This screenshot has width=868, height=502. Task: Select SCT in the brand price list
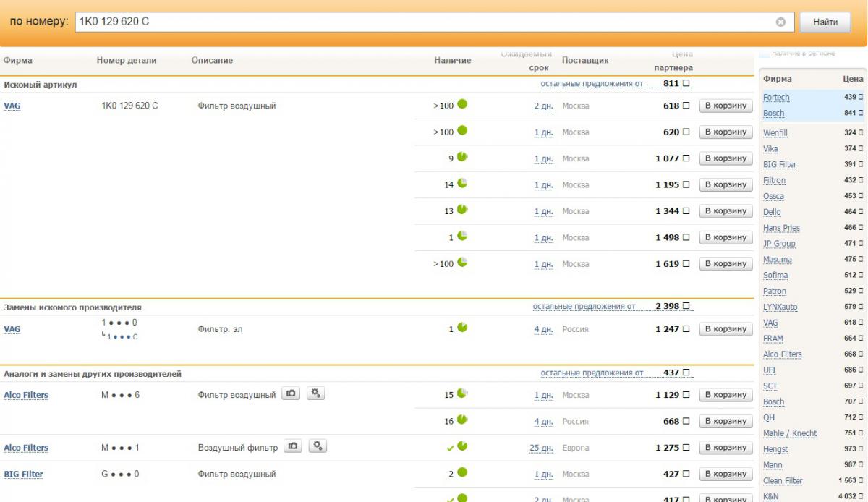770,386
